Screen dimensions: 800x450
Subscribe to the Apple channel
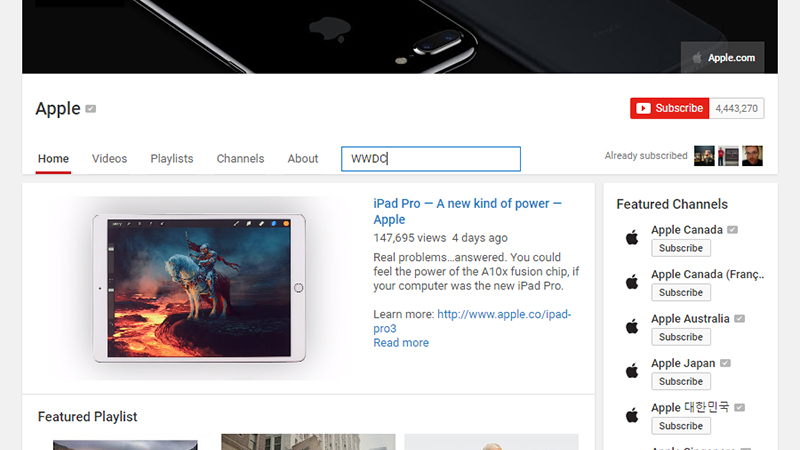tap(669, 108)
